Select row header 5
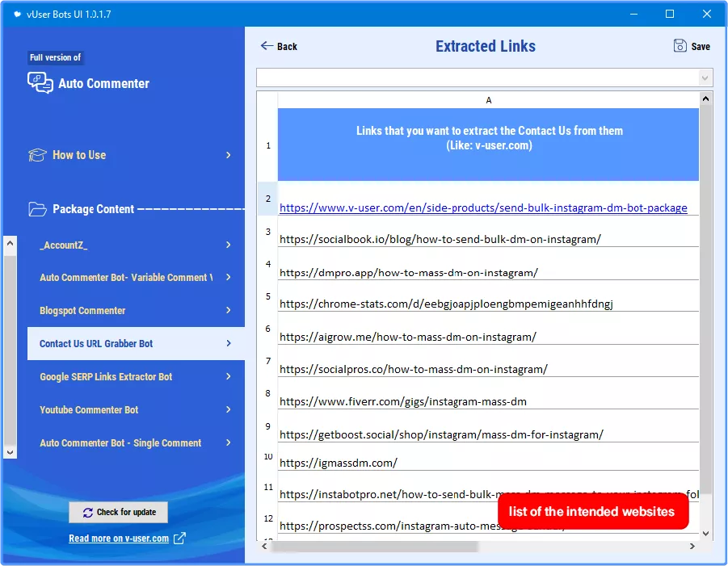Image resolution: width=728 pixels, height=566 pixels. [268, 296]
